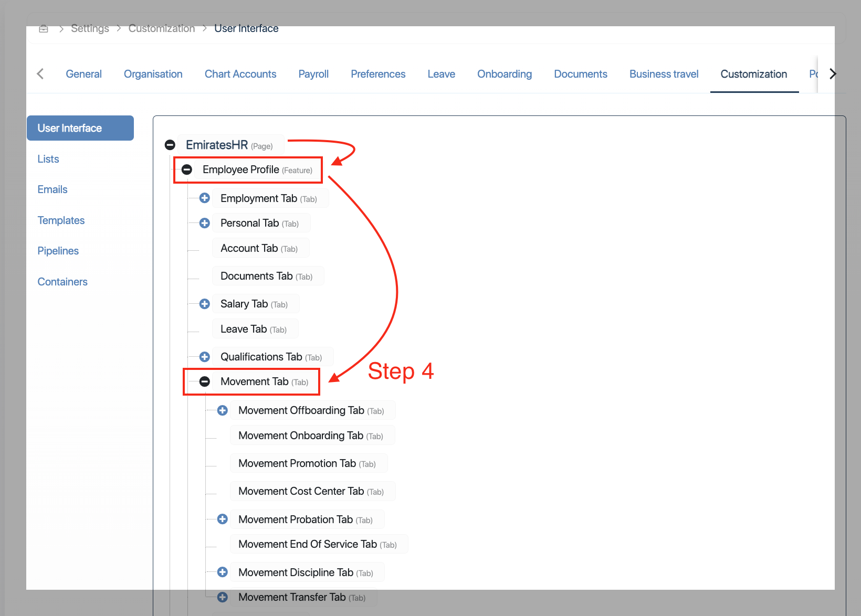Viewport: 861px width, 616px height.
Task: Expand the Salary Tab plus icon
Action: [x=205, y=304]
